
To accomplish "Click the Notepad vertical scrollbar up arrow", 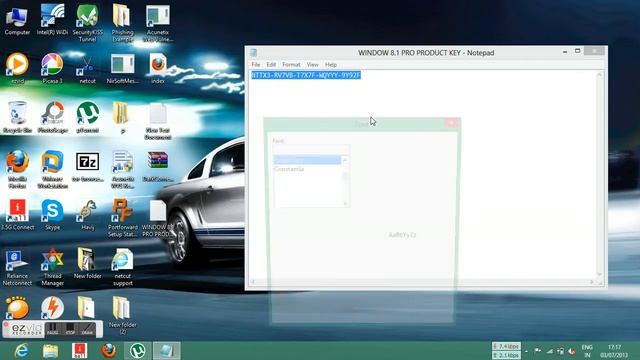I will click(x=600, y=75).
